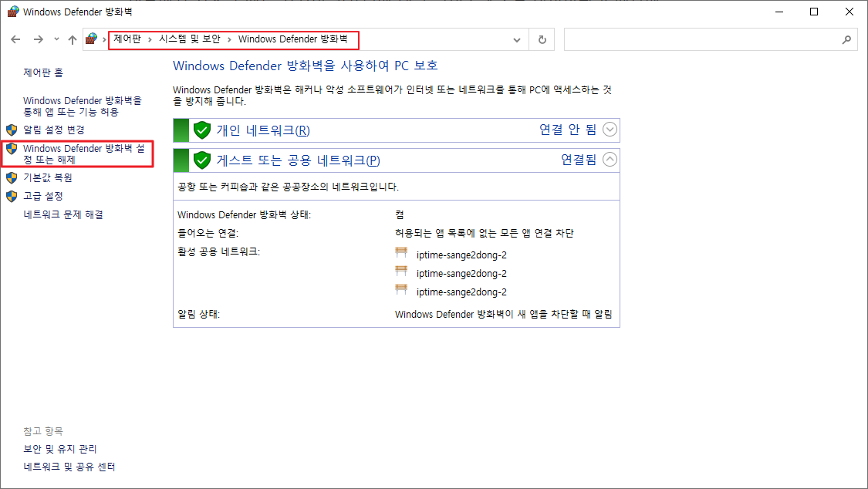Open 제어판 홈 link
Image resolution: width=868 pixels, height=489 pixels.
point(43,73)
